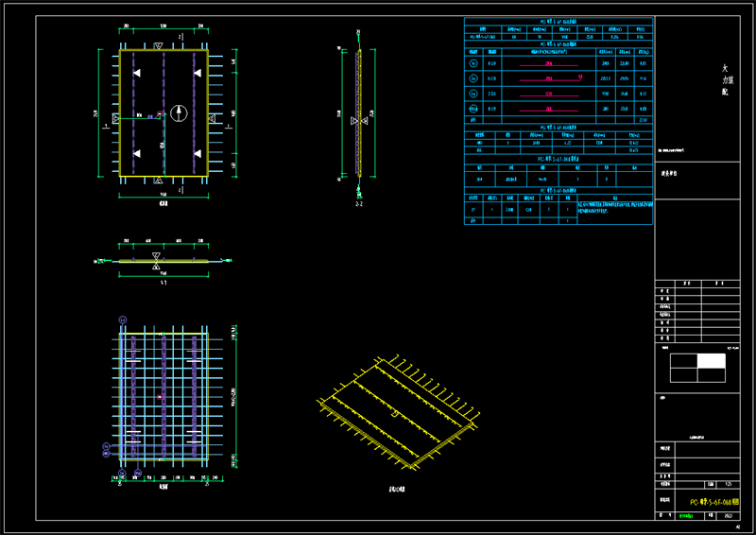The image size is (756, 535).
Task: Select the magenta square marker in the reinforcement view
Action: coord(160,397)
